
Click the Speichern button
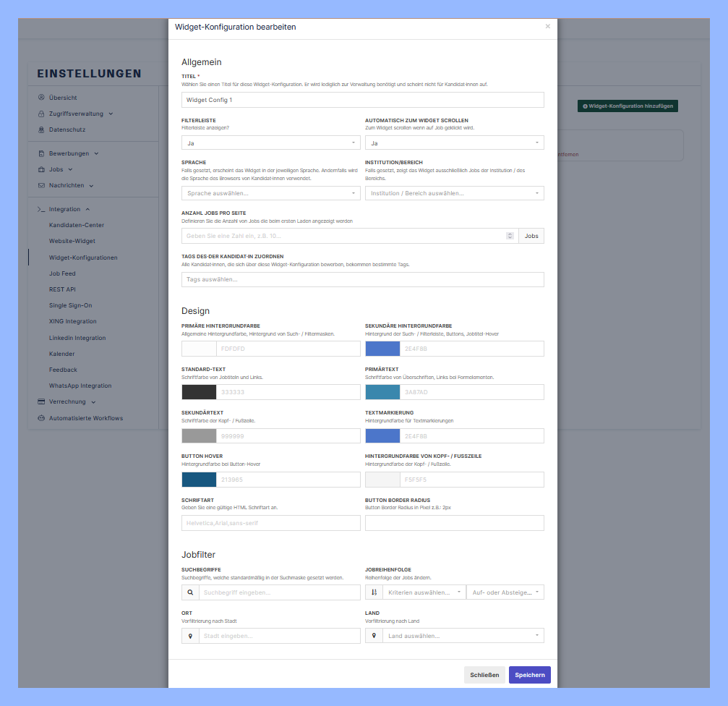point(529,674)
